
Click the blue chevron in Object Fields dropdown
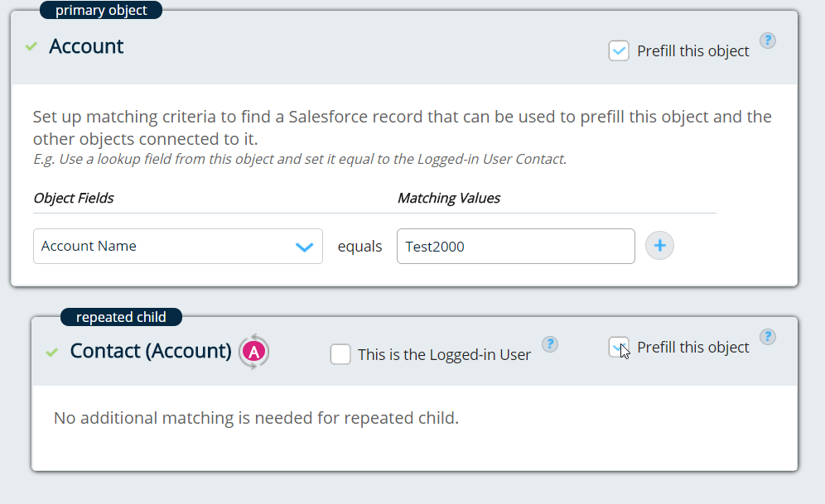coord(304,247)
